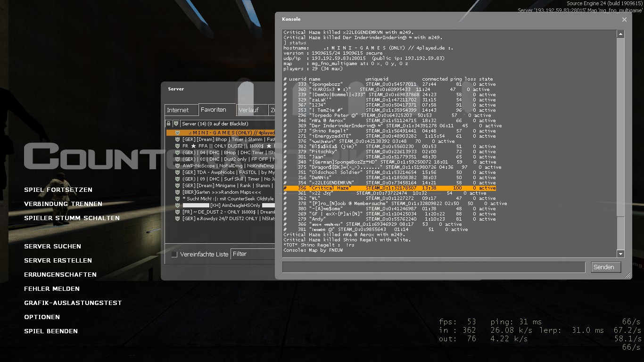Click the console scrollbar down arrow
The width and height of the screenshot is (644, 362).
click(620, 254)
